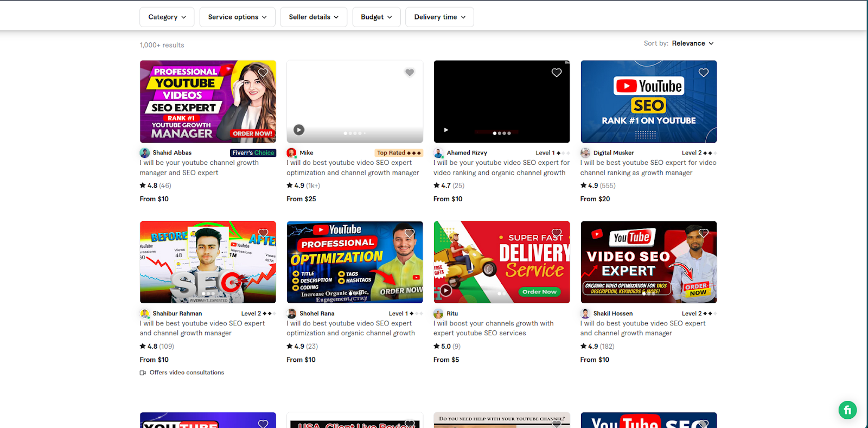This screenshot has width=868, height=428.
Task: Open Shohel Rana gig title link
Action: click(x=350, y=328)
